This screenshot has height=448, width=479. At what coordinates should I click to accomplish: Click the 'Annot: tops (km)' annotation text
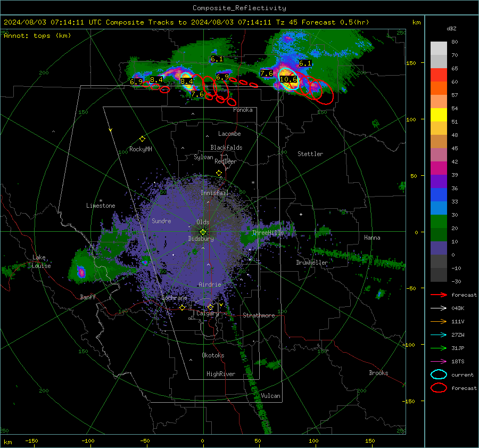click(x=37, y=36)
